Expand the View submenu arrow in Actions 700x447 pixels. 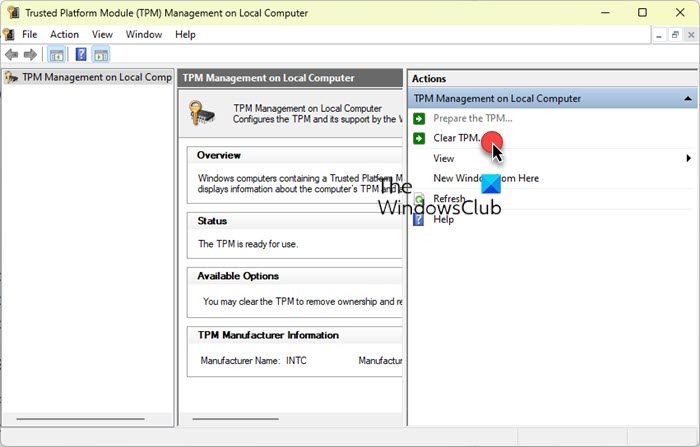688,158
